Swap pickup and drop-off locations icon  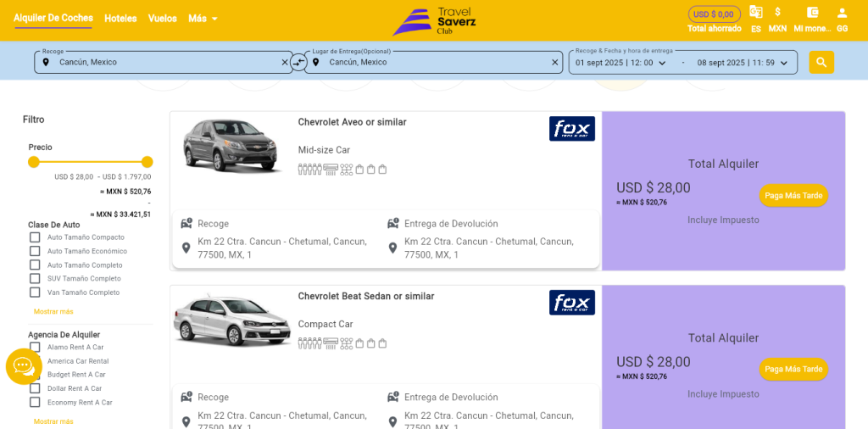pyautogui.click(x=298, y=63)
